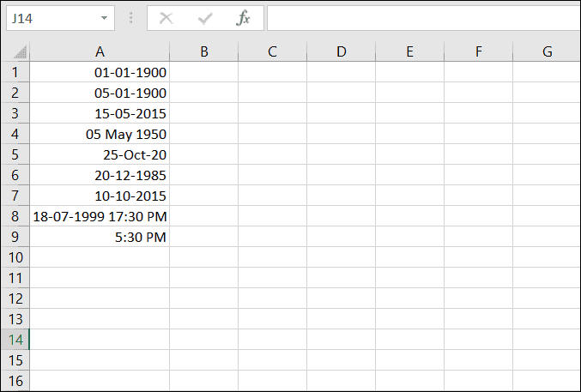Select the cell containing 20-12-1985
The height and width of the screenshot is (392, 581).
[100, 175]
